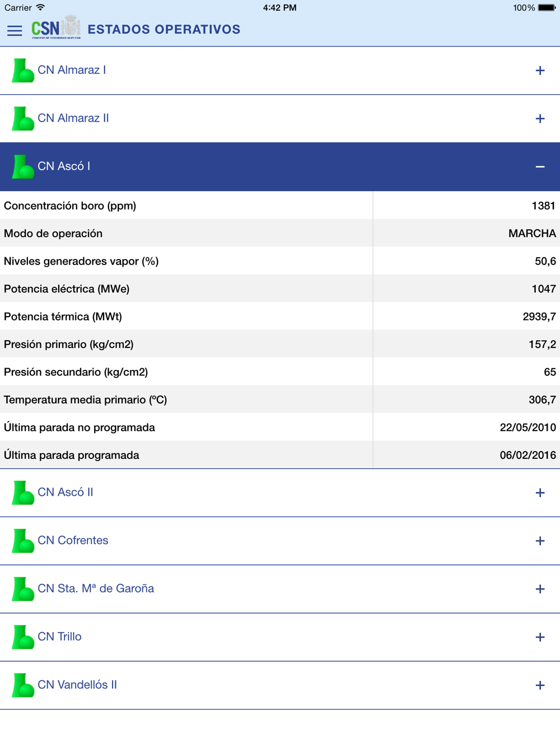Expand CN Almaraz II with plus sign

coord(540,119)
